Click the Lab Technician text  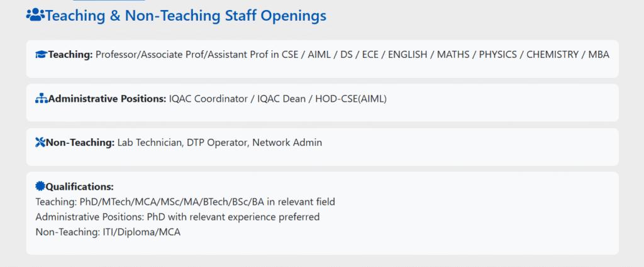149,143
